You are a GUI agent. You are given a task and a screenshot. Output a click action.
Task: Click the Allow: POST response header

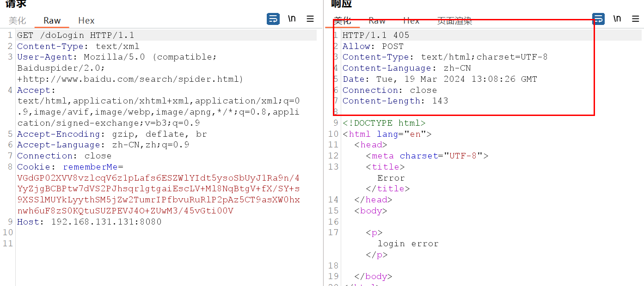tap(373, 46)
